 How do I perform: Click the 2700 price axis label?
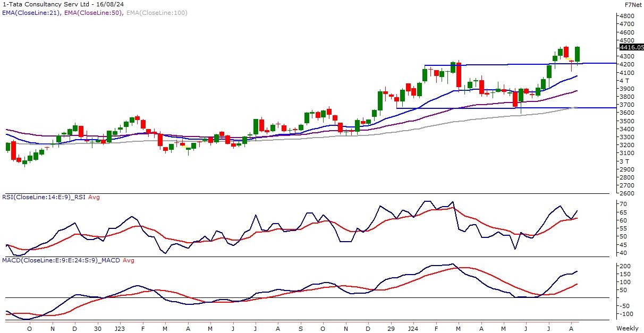coord(626,185)
